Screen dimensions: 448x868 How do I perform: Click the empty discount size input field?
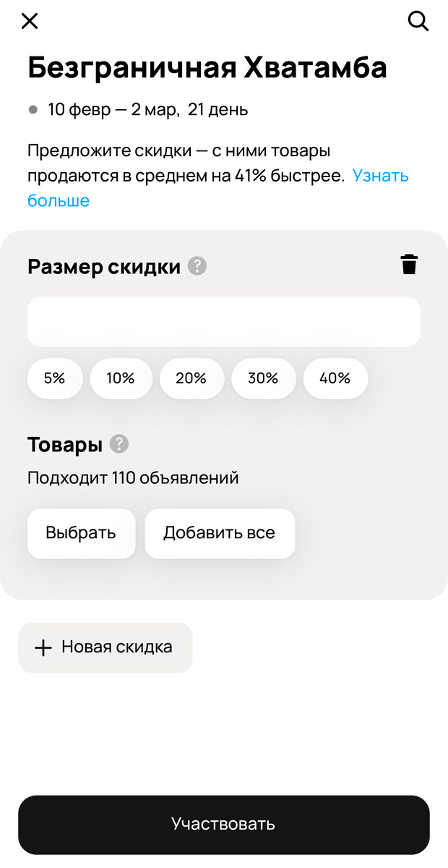click(224, 321)
